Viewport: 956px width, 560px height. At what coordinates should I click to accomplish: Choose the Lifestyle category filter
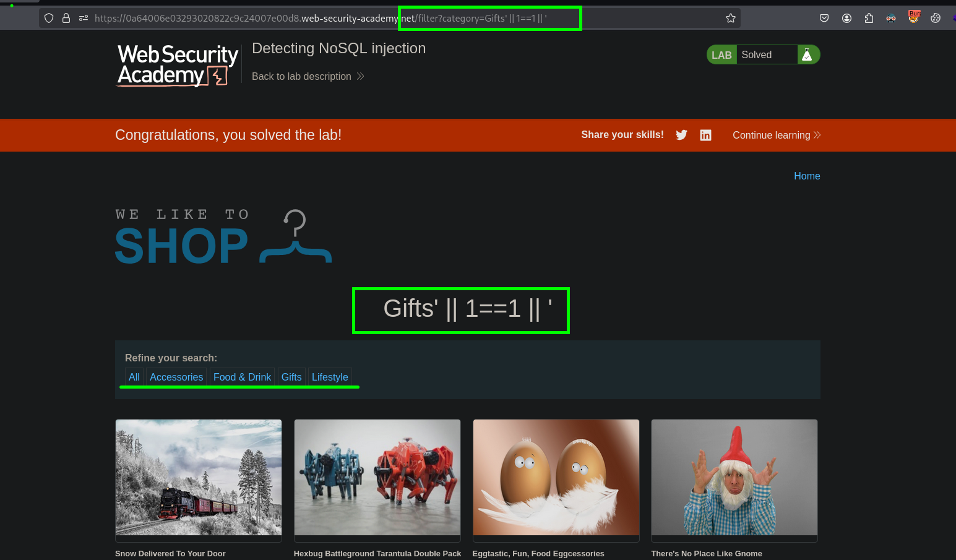coord(330,377)
